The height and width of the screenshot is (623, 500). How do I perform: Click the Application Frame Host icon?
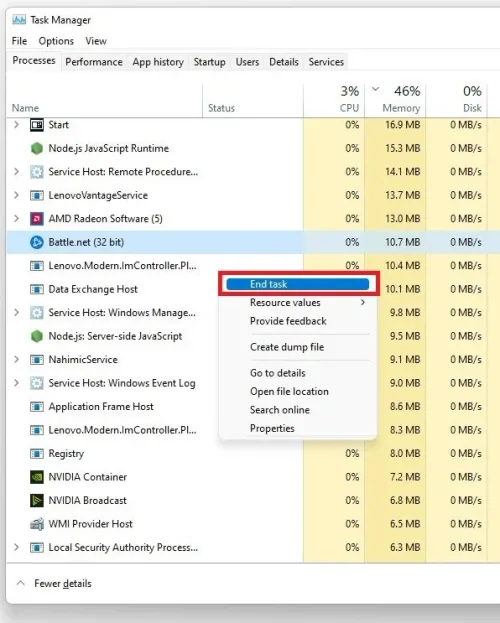(37, 406)
